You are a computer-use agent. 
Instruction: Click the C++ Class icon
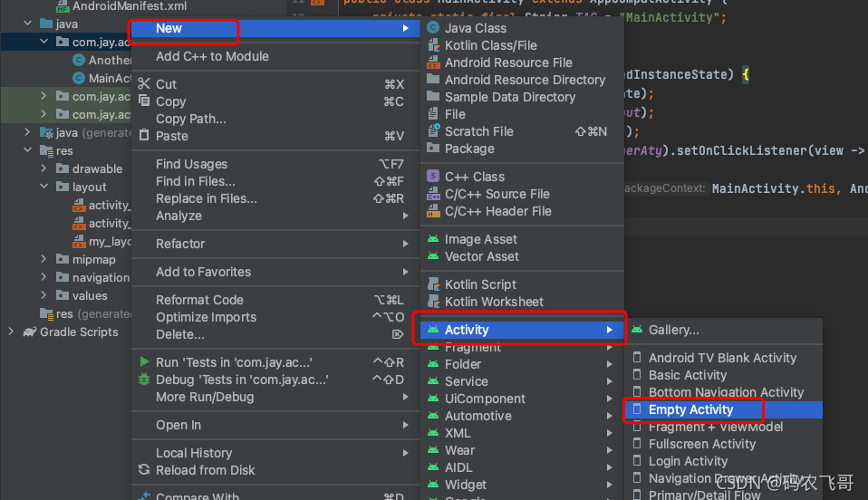click(x=433, y=177)
